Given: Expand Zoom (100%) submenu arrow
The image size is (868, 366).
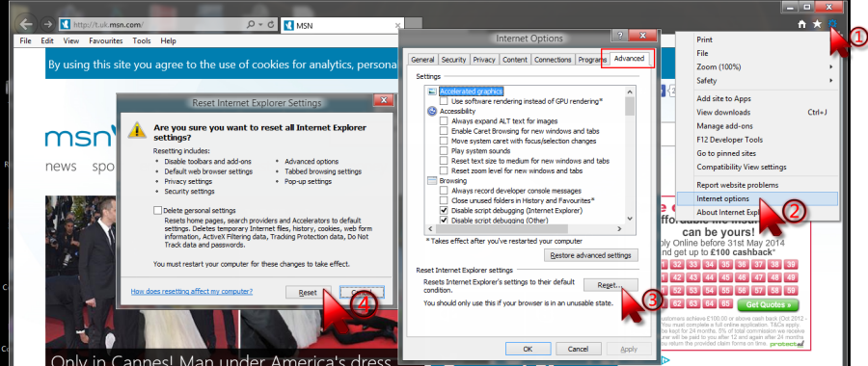Looking at the screenshot, I should coord(831,66).
